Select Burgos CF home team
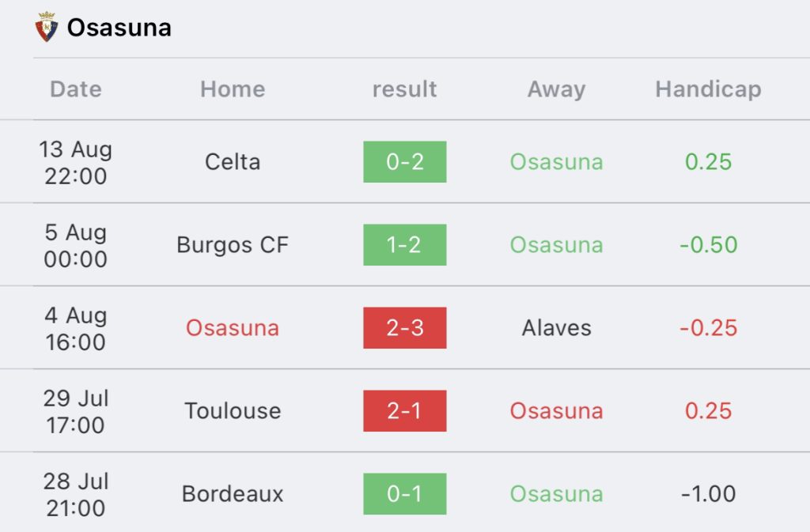This screenshot has width=810, height=532. (x=233, y=245)
